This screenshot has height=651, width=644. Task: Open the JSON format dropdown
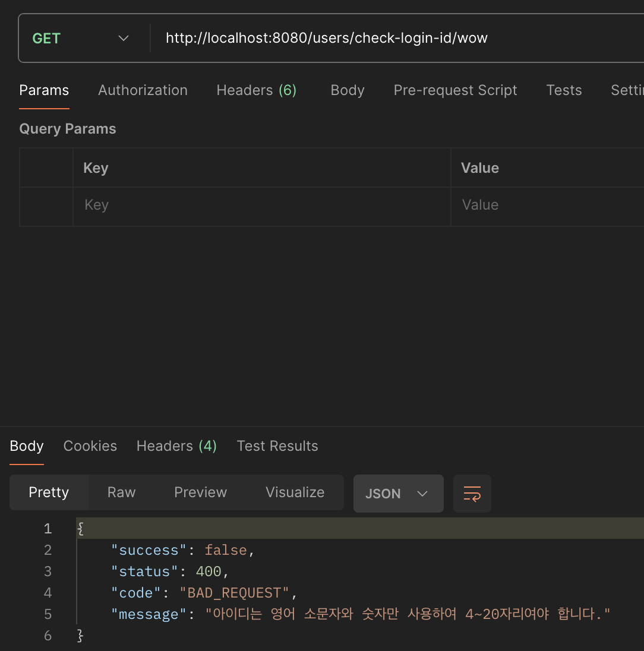coord(398,494)
